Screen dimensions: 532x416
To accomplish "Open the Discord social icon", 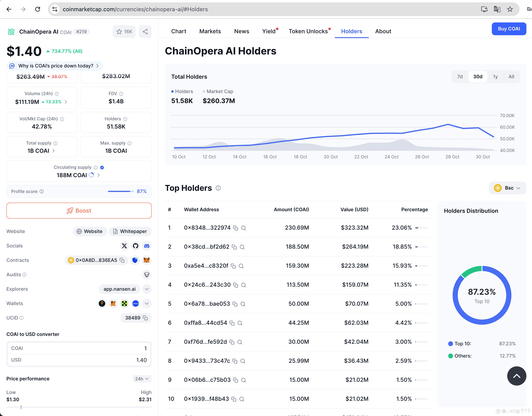I will pyautogui.click(x=147, y=246).
